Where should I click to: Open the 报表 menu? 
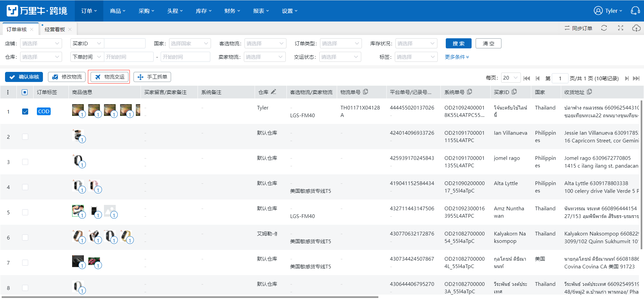click(261, 11)
